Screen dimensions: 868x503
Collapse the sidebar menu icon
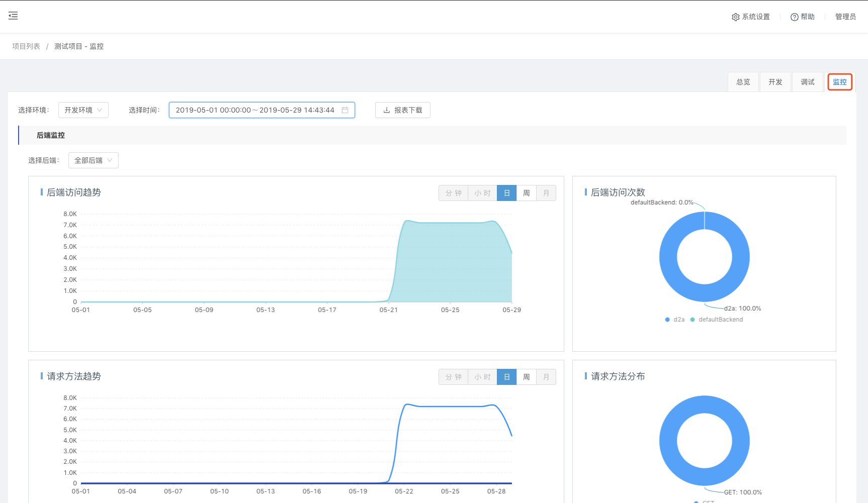pyautogui.click(x=13, y=16)
